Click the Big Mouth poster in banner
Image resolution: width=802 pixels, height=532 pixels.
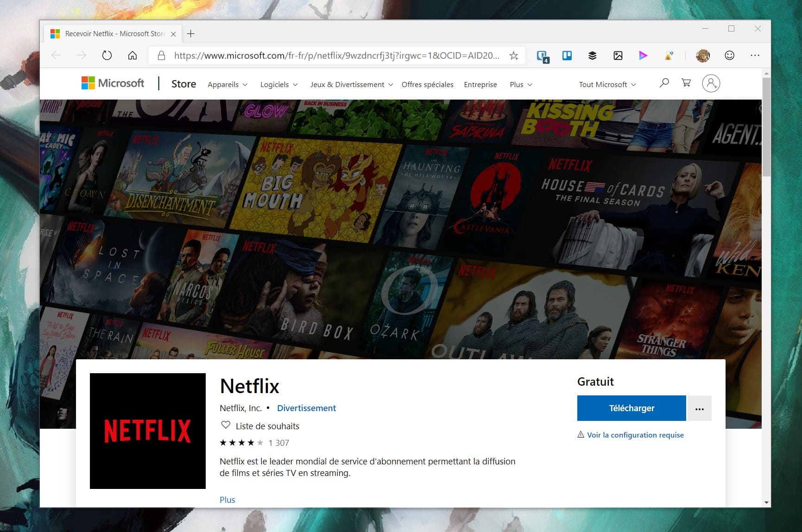[315, 190]
